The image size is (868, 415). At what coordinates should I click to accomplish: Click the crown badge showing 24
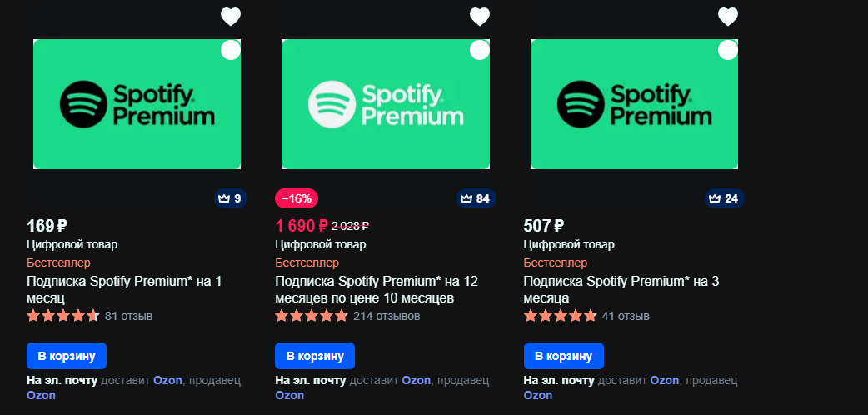click(x=724, y=198)
